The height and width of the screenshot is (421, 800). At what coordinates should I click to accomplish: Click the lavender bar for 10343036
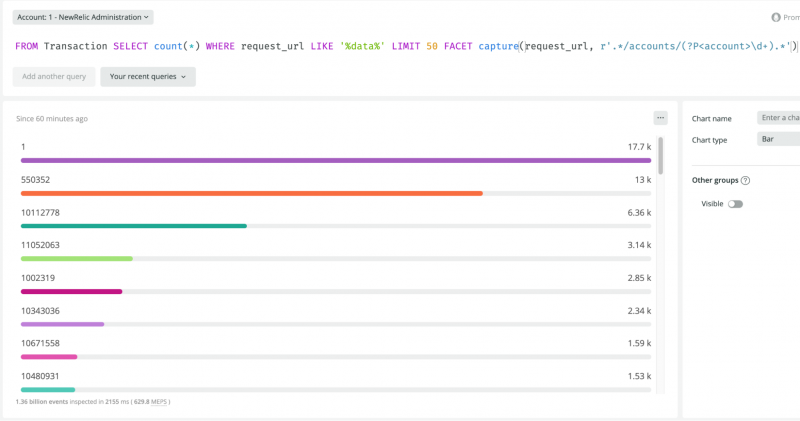(x=62, y=324)
